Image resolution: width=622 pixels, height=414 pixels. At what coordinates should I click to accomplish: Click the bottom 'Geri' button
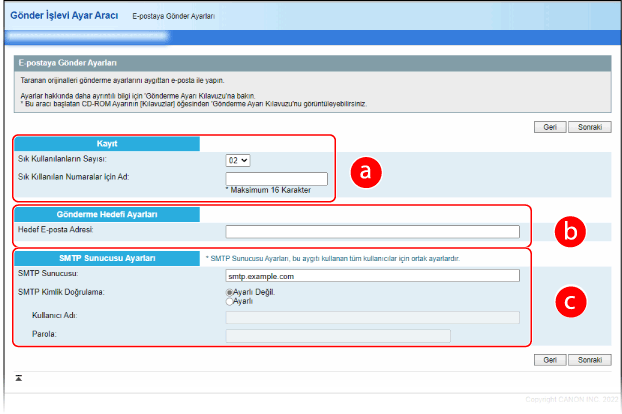550,358
